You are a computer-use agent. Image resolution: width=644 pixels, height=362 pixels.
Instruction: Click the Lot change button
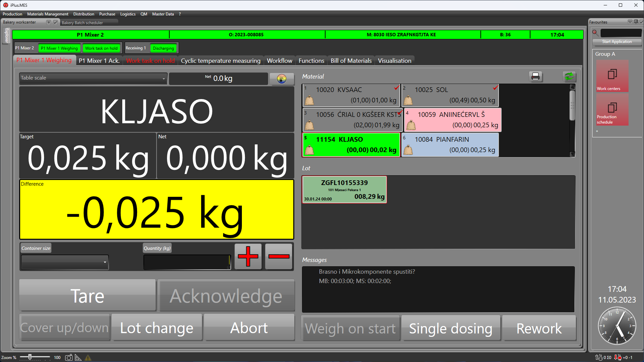[157, 328]
